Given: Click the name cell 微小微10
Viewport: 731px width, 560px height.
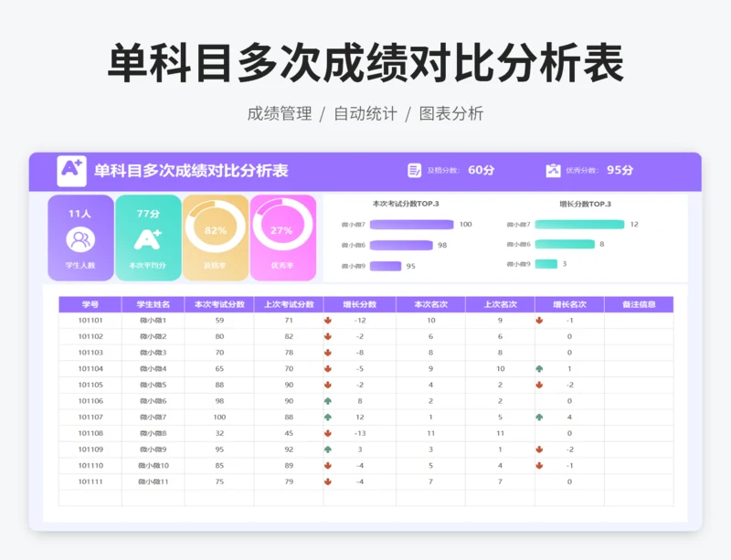Looking at the screenshot, I should click(x=154, y=465).
